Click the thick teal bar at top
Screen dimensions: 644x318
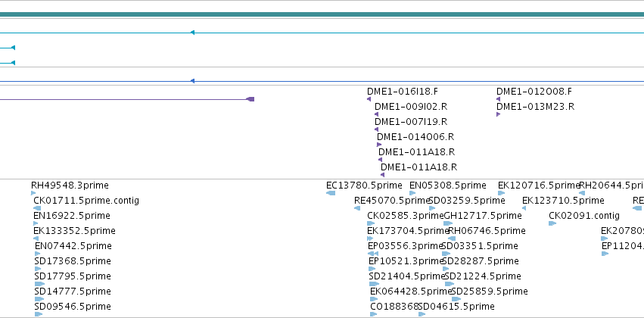(322, 14)
